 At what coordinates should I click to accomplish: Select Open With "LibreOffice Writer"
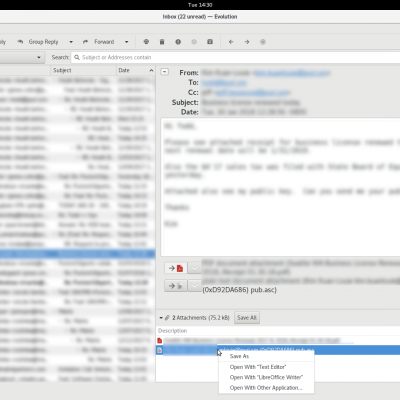[x=266, y=377]
